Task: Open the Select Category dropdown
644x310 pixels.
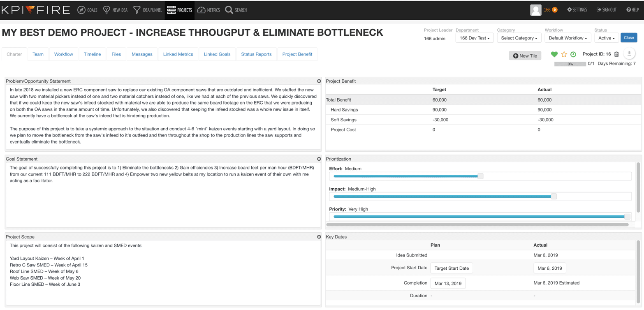Action: click(519, 38)
